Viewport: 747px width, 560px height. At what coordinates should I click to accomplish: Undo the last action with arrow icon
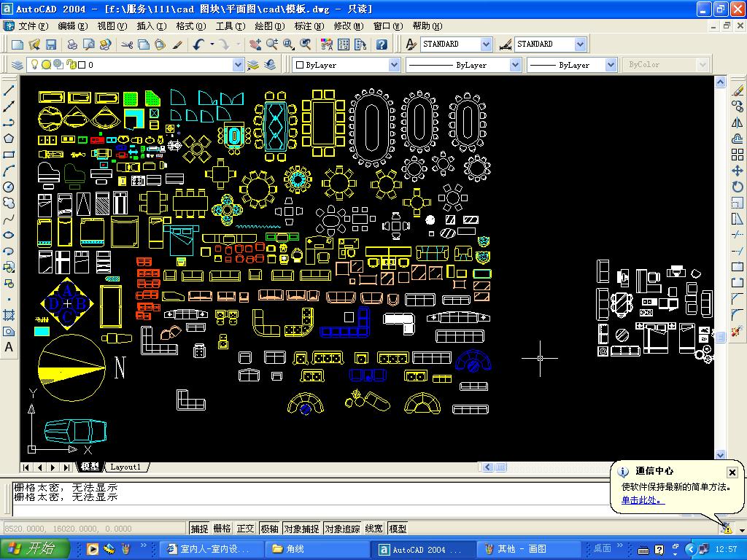[198, 44]
